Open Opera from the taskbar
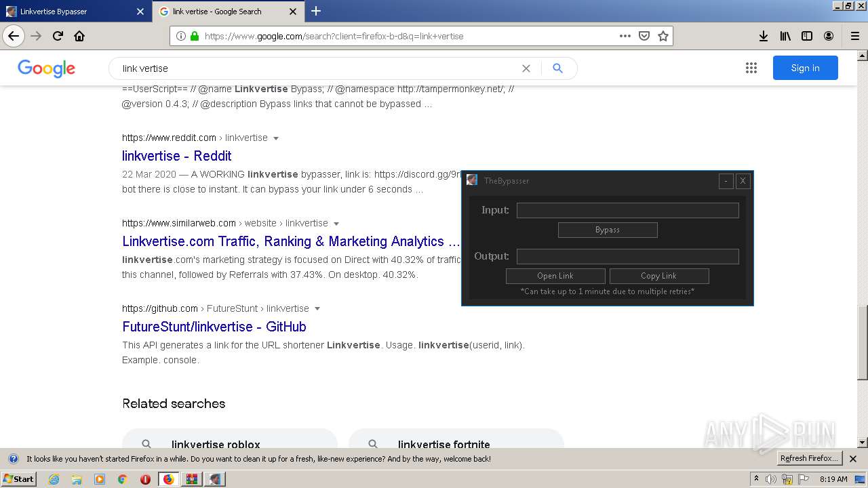868x488 pixels. tap(145, 479)
